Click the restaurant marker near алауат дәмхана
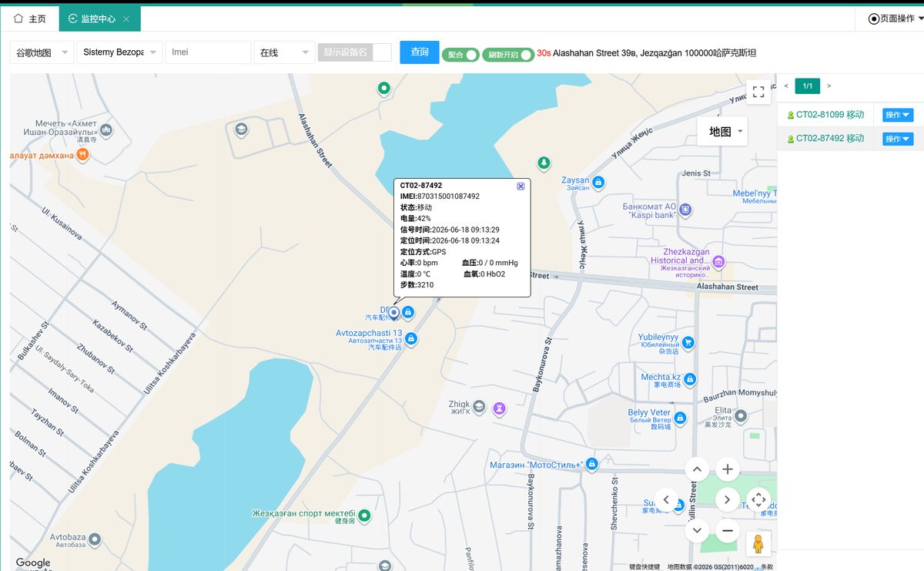This screenshot has height=571, width=924. [83, 154]
